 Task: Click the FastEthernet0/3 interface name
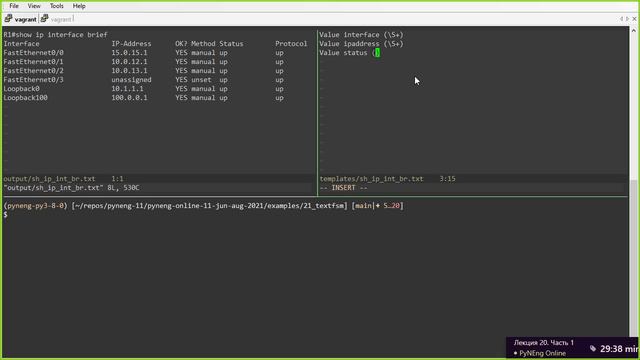point(33,80)
